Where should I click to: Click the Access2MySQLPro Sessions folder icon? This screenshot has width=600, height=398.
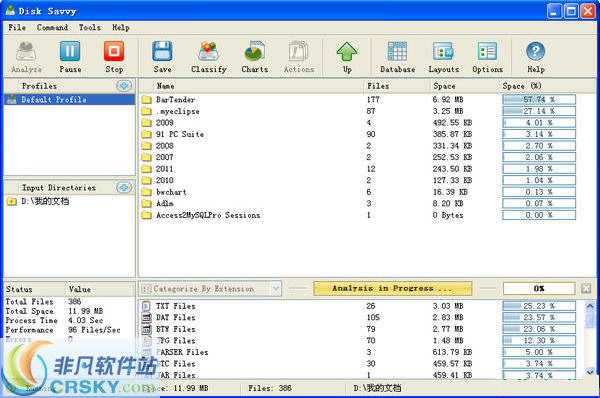point(146,215)
